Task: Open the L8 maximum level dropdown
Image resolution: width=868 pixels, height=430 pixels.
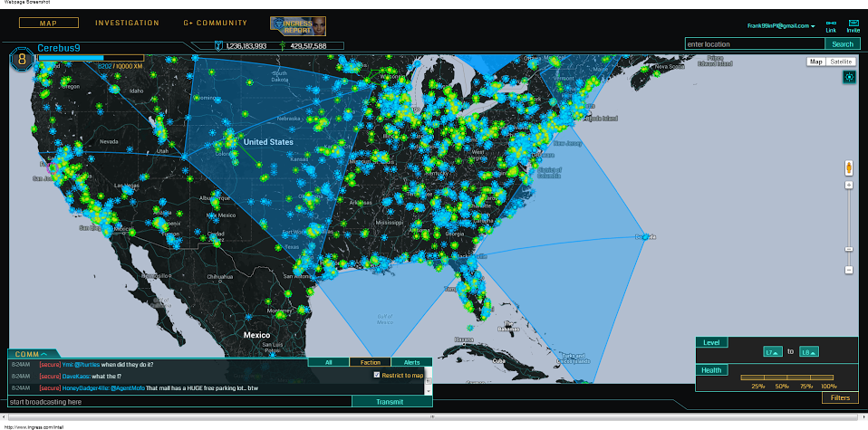Action: coord(809,351)
